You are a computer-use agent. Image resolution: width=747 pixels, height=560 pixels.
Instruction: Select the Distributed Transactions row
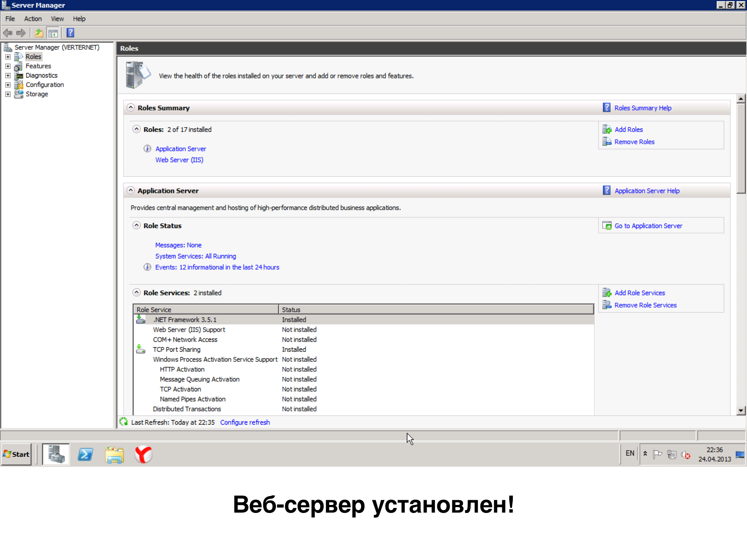coord(364,409)
